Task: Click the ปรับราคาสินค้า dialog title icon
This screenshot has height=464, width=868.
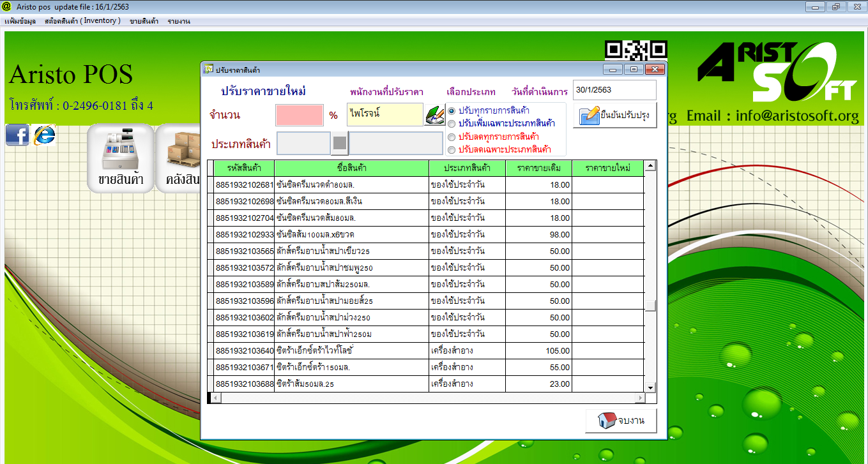Action: point(208,70)
